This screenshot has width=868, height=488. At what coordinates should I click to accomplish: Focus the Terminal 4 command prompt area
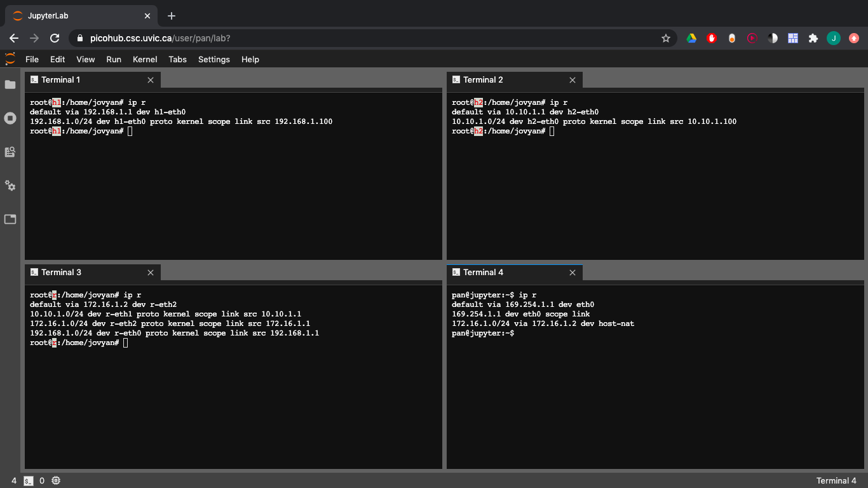654,381
